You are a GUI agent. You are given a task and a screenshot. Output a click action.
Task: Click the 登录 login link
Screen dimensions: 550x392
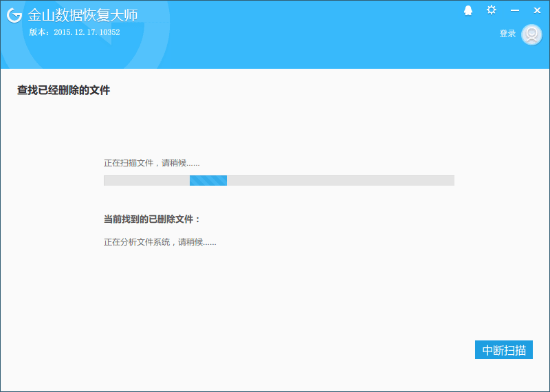click(x=507, y=34)
